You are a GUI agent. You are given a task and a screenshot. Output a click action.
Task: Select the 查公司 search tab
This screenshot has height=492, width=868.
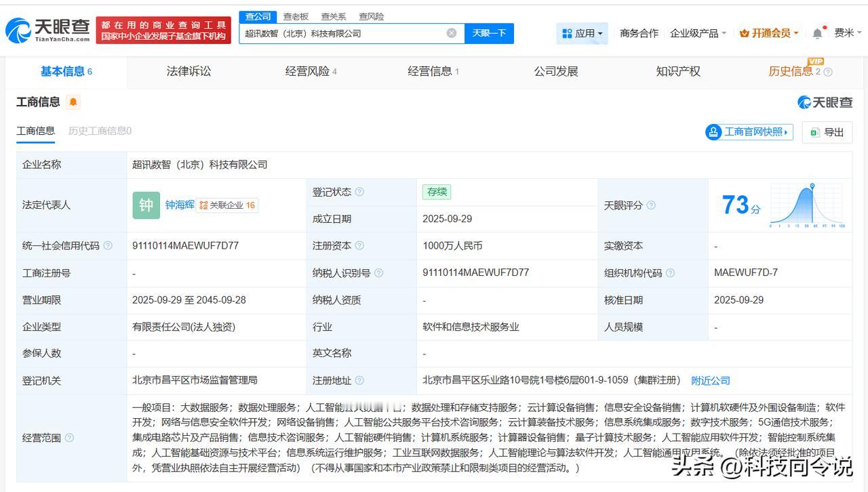(x=258, y=16)
